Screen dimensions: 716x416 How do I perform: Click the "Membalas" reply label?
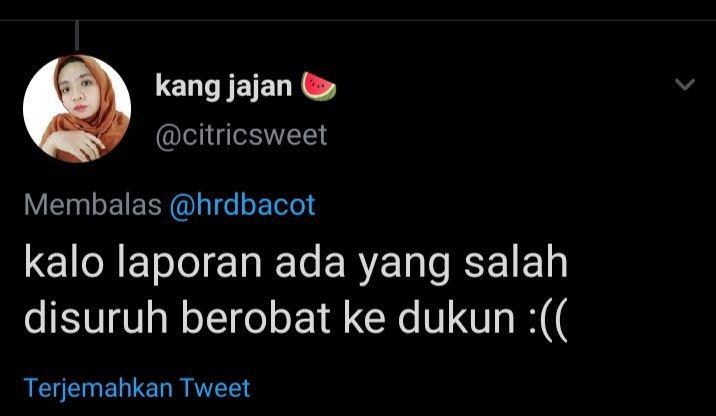click(93, 205)
